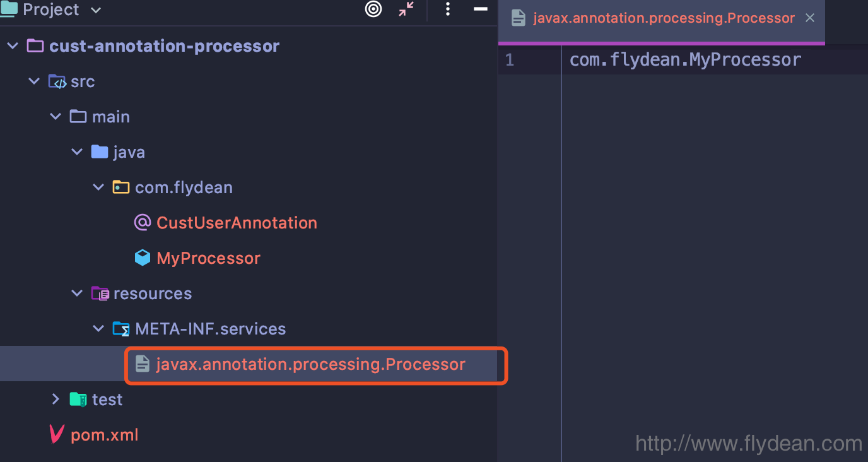
Task: Collapse the com.flydean package
Action: (98, 187)
